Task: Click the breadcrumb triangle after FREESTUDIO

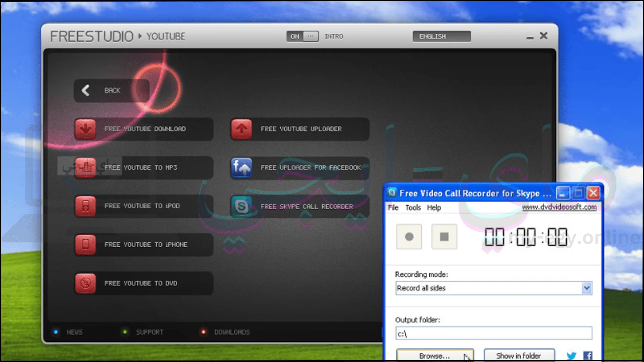Action: pos(140,36)
